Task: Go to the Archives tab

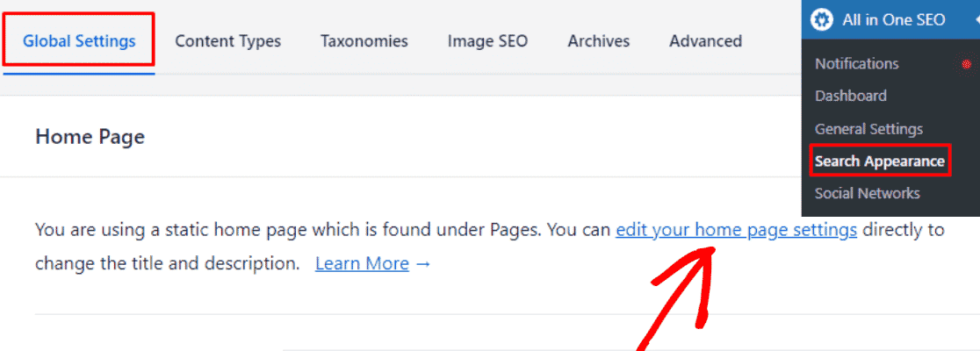Action: pos(598,41)
